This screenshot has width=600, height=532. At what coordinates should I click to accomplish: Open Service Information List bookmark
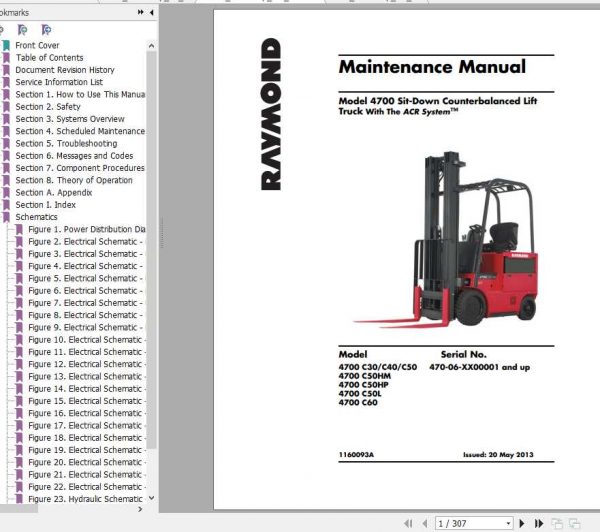pyautogui.click(x=59, y=82)
